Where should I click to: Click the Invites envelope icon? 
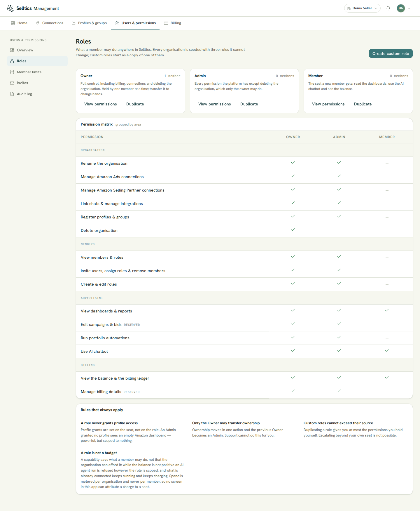coord(12,83)
